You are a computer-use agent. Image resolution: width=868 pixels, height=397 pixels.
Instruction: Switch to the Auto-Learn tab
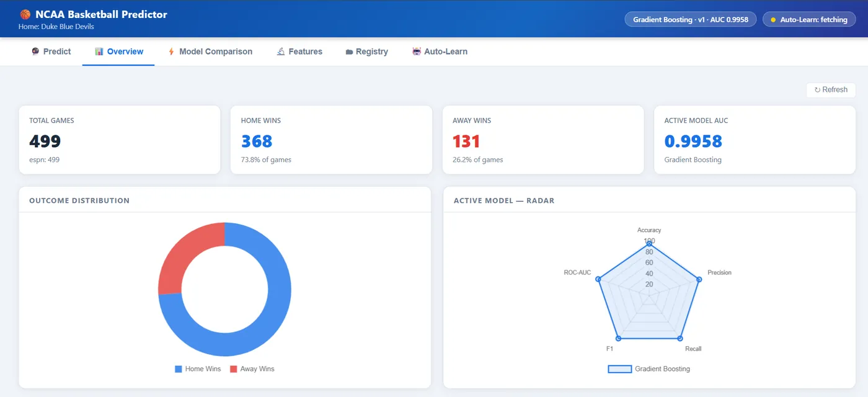[440, 51]
